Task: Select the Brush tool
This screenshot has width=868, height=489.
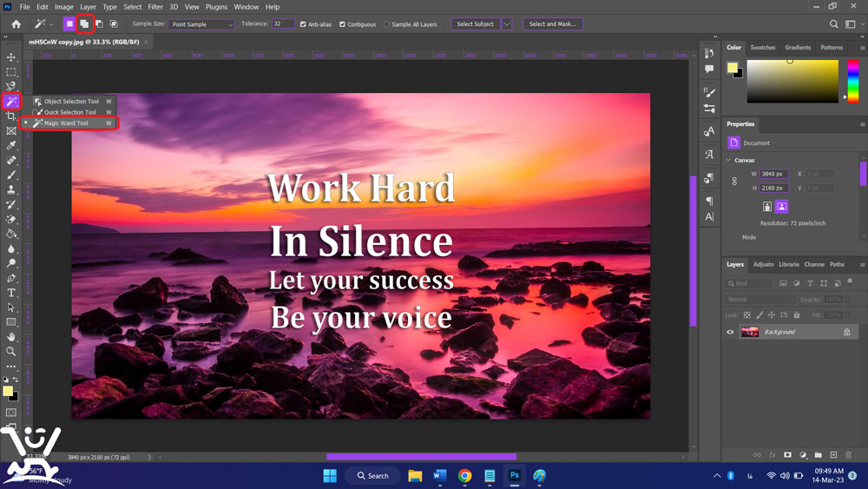Action: click(11, 175)
